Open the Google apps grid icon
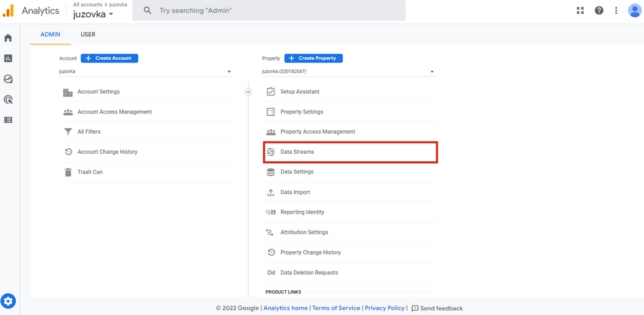The width and height of the screenshot is (644, 315). [x=580, y=11]
